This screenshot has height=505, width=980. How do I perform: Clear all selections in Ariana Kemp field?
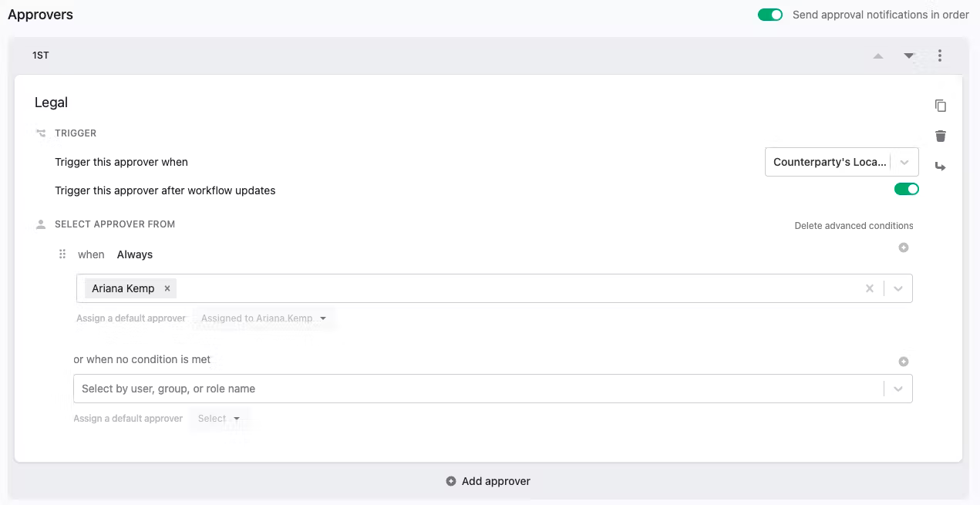(870, 288)
